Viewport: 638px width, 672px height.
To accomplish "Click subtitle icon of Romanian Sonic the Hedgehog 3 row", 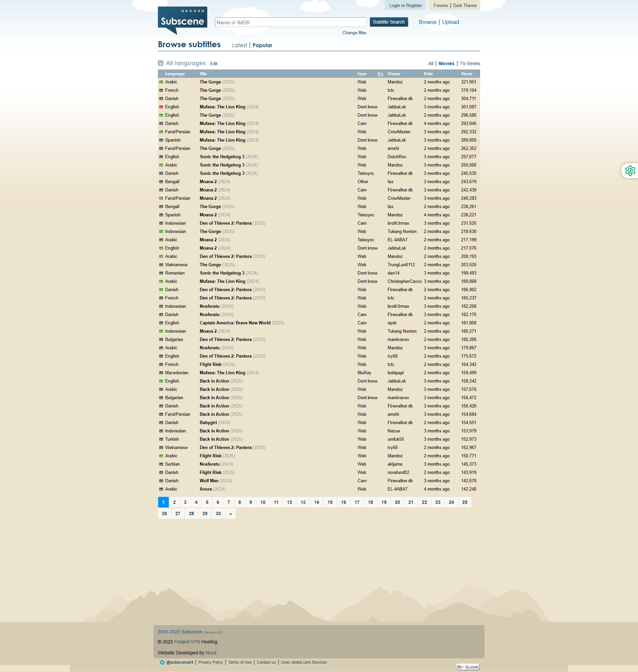I will [161, 273].
